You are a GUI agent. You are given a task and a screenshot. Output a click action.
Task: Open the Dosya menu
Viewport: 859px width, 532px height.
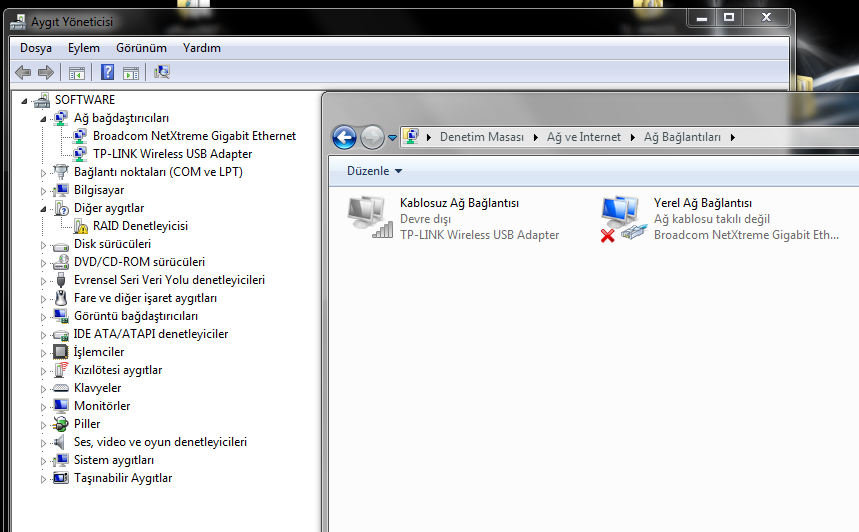[36, 48]
